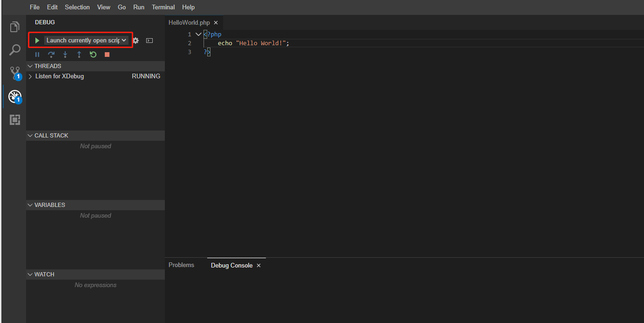
Task: Start debugging with green play arrow
Action: pyautogui.click(x=37, y=41)
